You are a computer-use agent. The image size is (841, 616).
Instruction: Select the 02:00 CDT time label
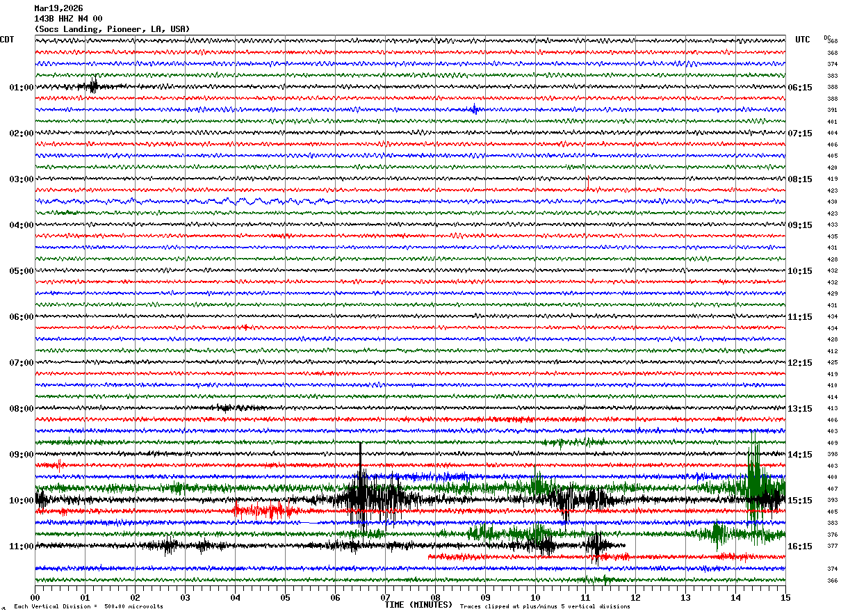point(21,133)
